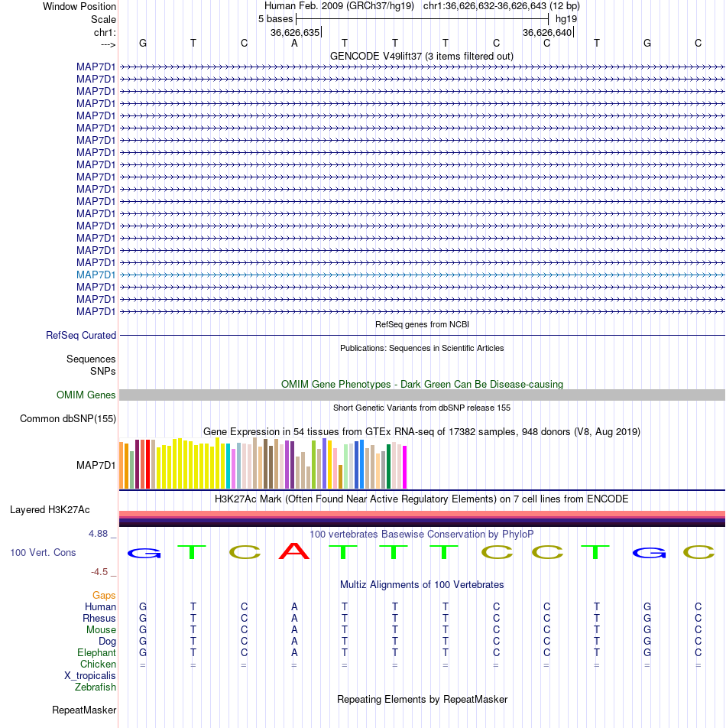Click the magenta last bar in GTEx chart
The image size is (726, 728).
(404, 467)
